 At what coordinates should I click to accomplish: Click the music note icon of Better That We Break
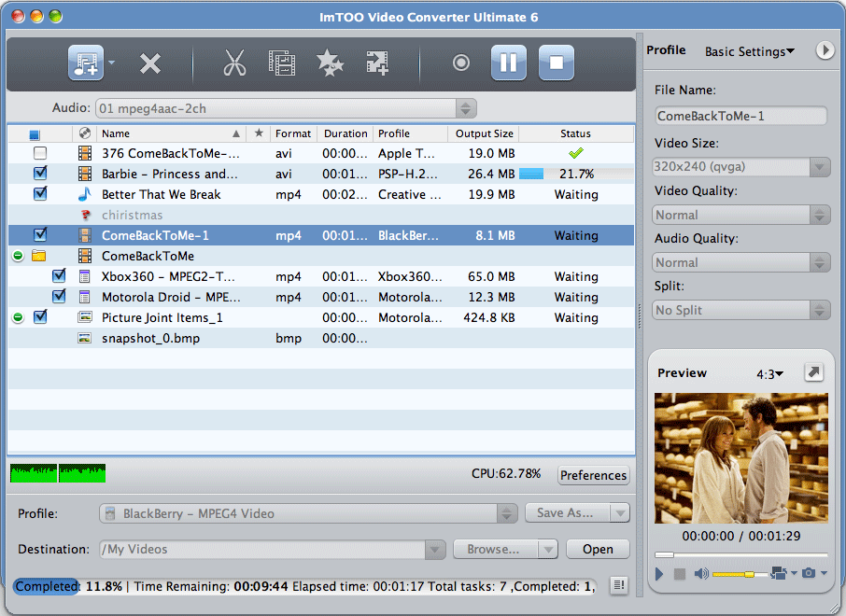coord(85,194)
